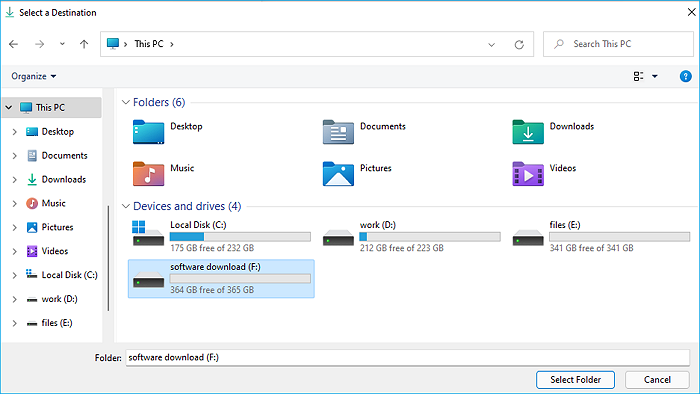Screen dimensions: 700x394
Task: Navigate up one folder level
Action: coord(84,44)
